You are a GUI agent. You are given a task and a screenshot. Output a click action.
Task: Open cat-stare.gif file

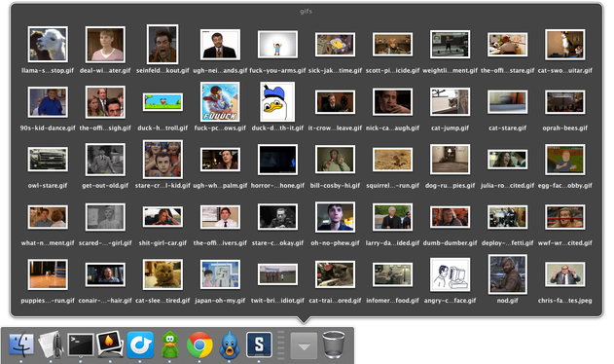click(x=508, y=102)
